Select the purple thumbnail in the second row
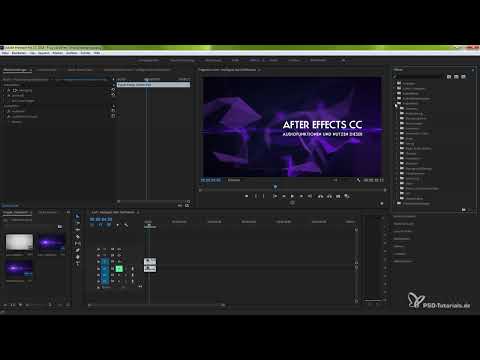This screenshot has width=480, height=360. click(19, 269)
